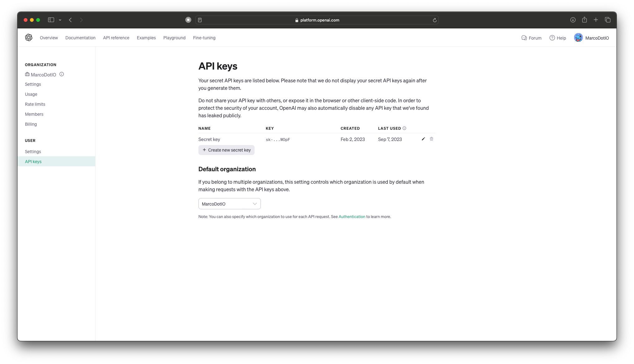Go back with the browser back arrow

coord(71,20)
